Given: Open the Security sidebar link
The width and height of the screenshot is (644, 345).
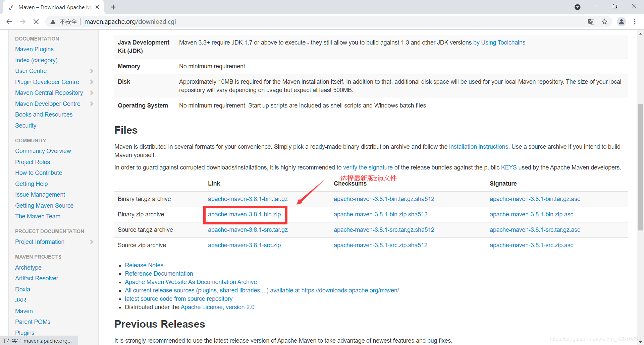Looking at the screenshot, I should point(25,126).
